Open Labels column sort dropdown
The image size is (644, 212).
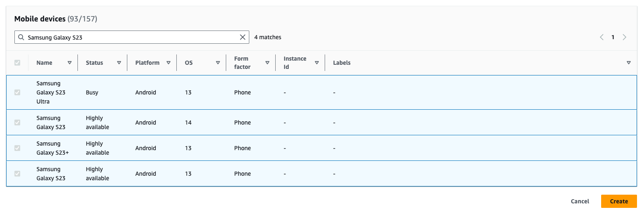coord(628,63)
